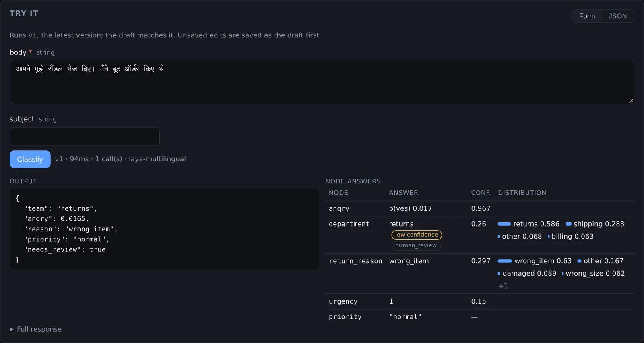Click the human_review tag

(x=416, y=245)
